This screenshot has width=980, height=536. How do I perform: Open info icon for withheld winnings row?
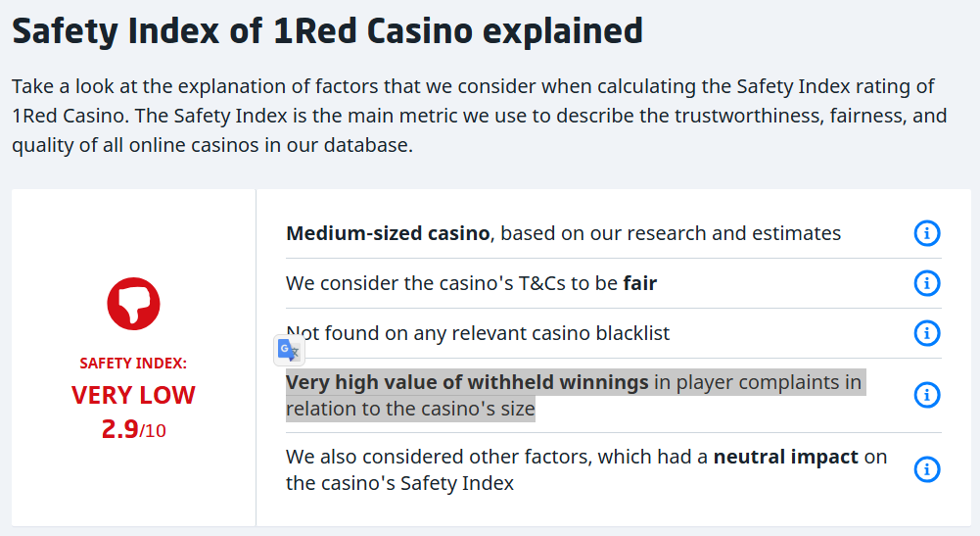pos(927,395)
